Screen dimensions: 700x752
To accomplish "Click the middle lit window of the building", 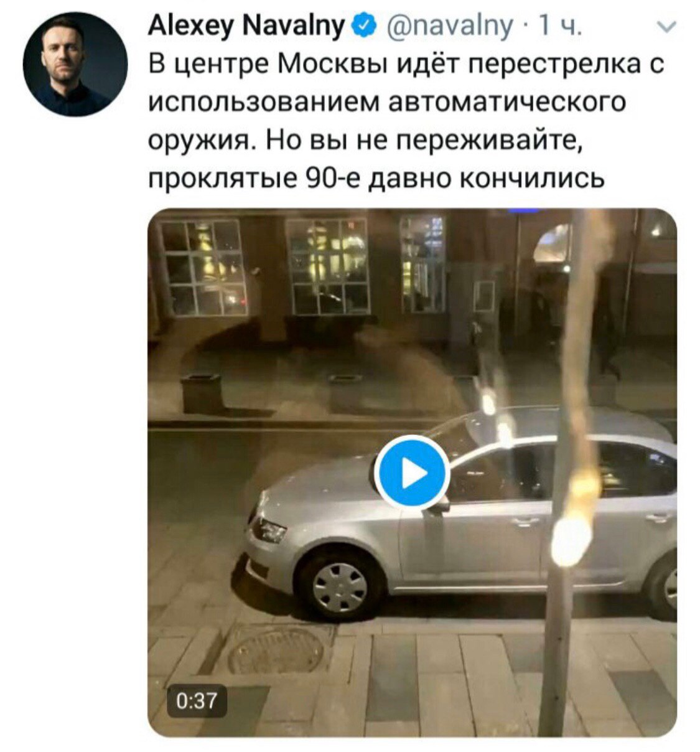I will 328,265.
